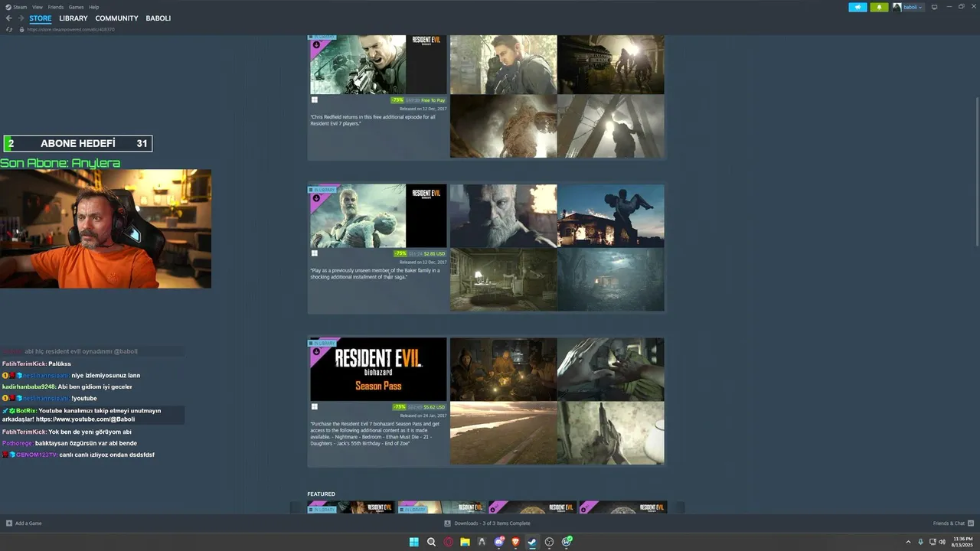Screen dimensions: 980x551
Task: View the Baker family dinner table screenshot
Action: (503, 370)
